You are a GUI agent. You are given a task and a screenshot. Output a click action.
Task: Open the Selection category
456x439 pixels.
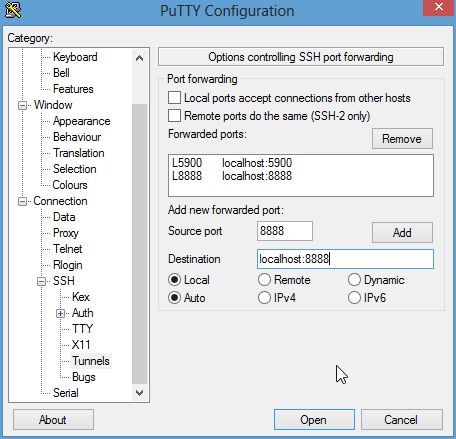pos(75,169)
